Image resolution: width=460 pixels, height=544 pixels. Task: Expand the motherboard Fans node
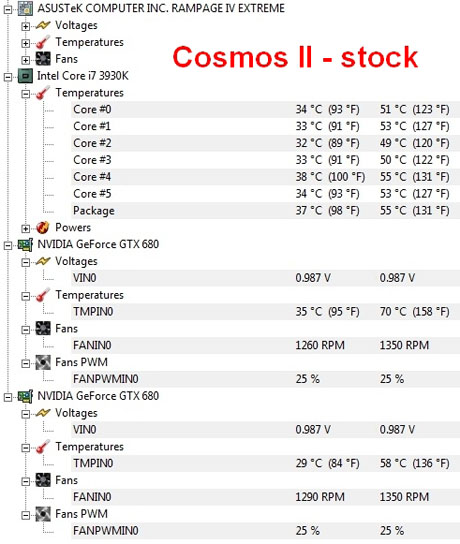coord(25,60)
